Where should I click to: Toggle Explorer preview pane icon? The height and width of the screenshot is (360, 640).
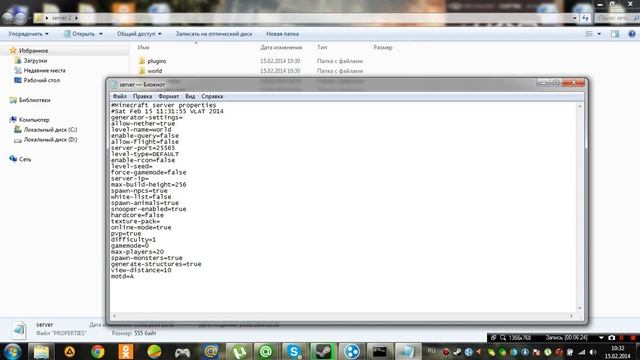[x=615, y=34]
